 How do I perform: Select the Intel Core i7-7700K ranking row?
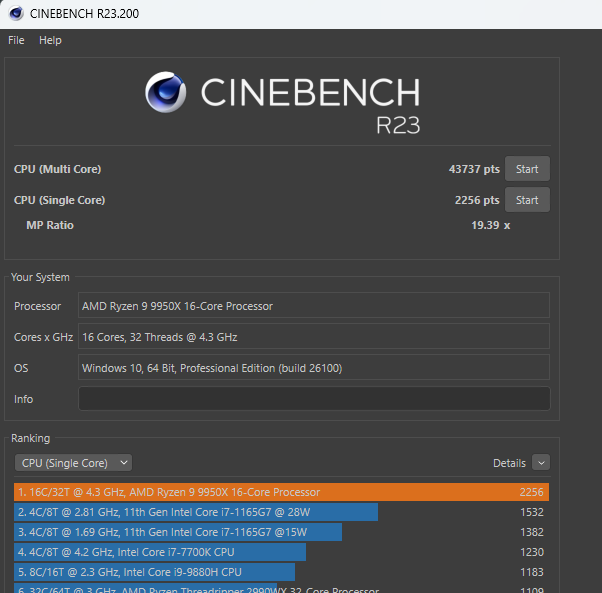tap(281, 552)
